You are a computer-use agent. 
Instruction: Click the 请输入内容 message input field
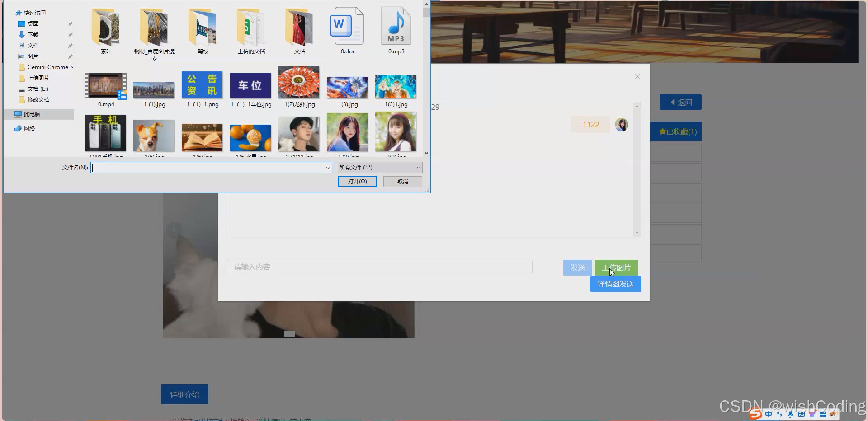pos(380,267)
